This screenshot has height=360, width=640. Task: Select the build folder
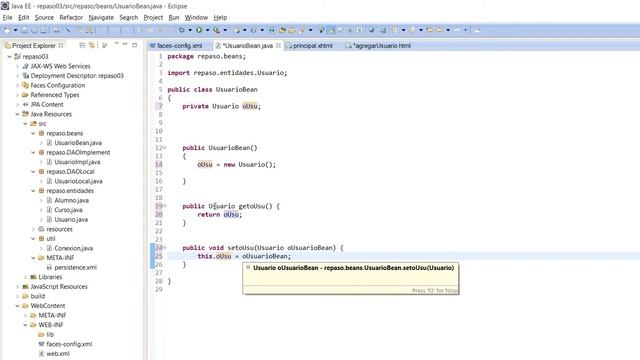[x=38, y=296]
